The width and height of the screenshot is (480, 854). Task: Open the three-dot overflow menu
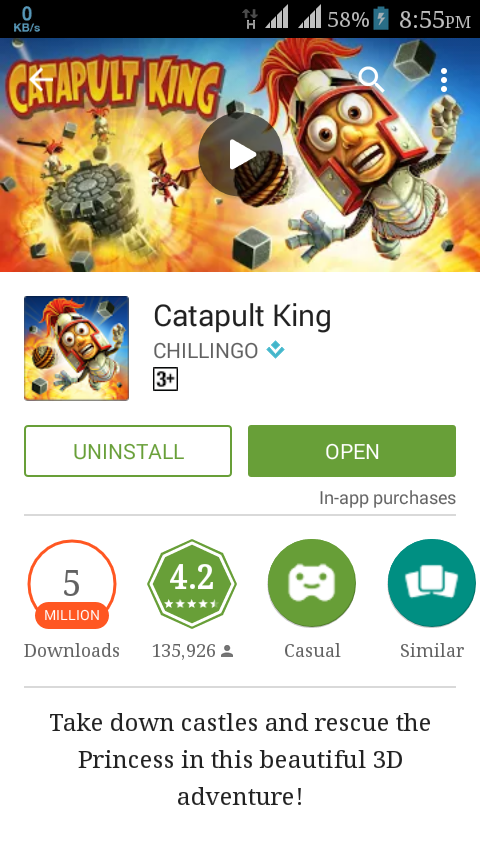pos(444,80)
